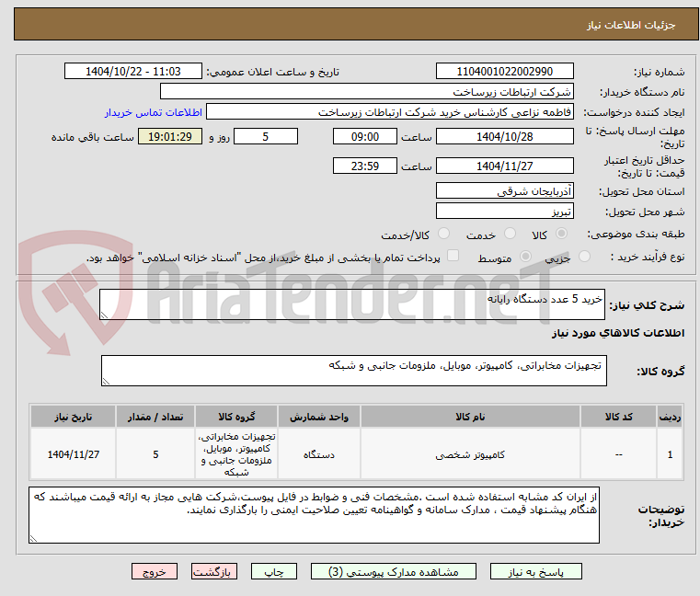Image resolution: width=700 pixels, height=596 pixels.
Task: Click the validity time field 23:59
Action: click(x=365, y=166)
